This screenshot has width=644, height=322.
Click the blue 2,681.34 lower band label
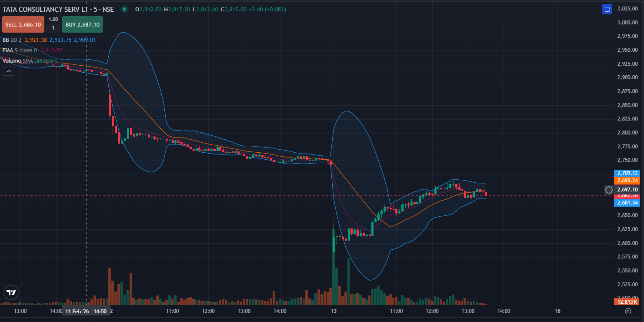[626, 203]
